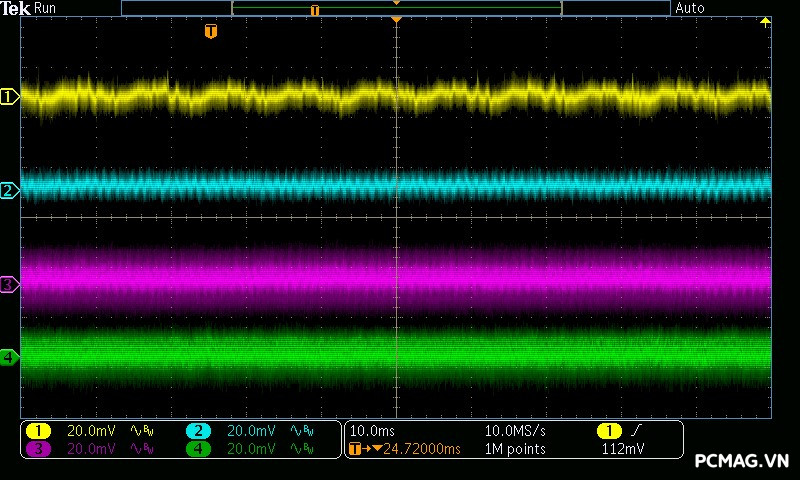Click the channel 4 green ground marker

tap(9, 357)
